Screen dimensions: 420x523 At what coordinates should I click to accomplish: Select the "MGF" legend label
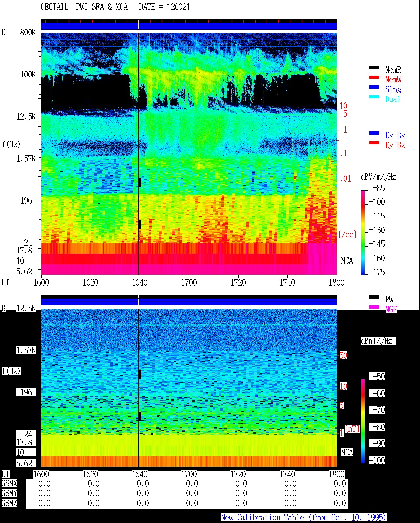tap(391, 309)
